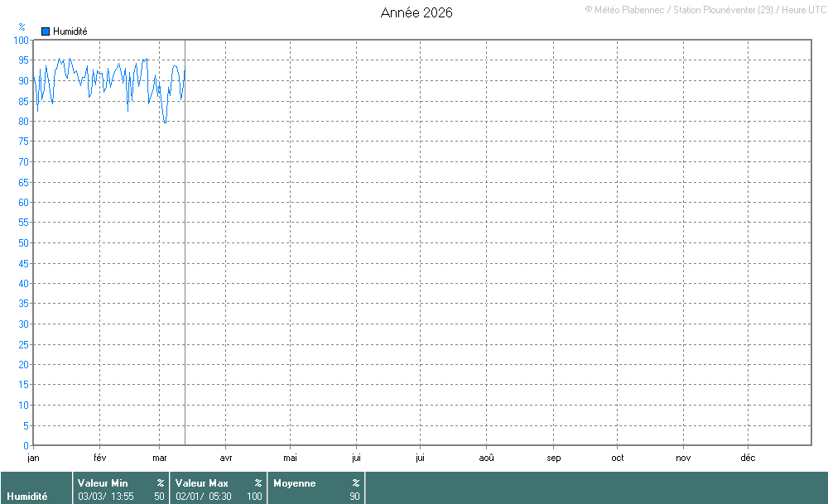Open the Météo Plabennec copyright text

pos(705,9)
